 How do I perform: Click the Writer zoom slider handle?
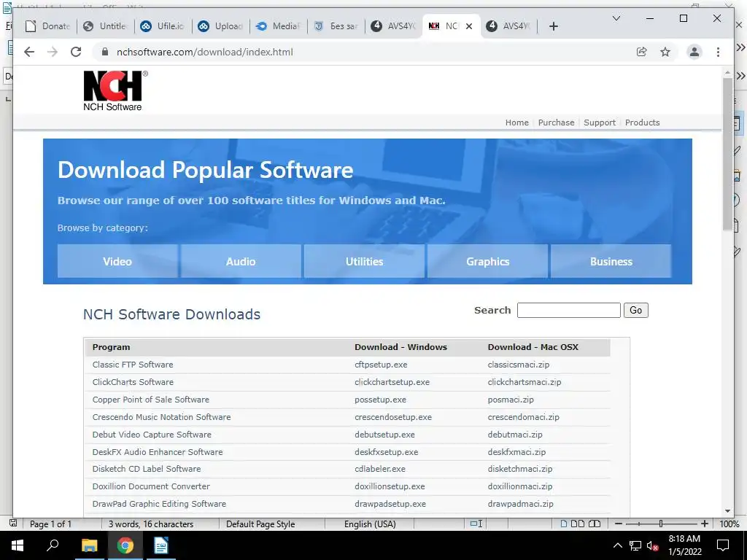click(x=661, y=524)
